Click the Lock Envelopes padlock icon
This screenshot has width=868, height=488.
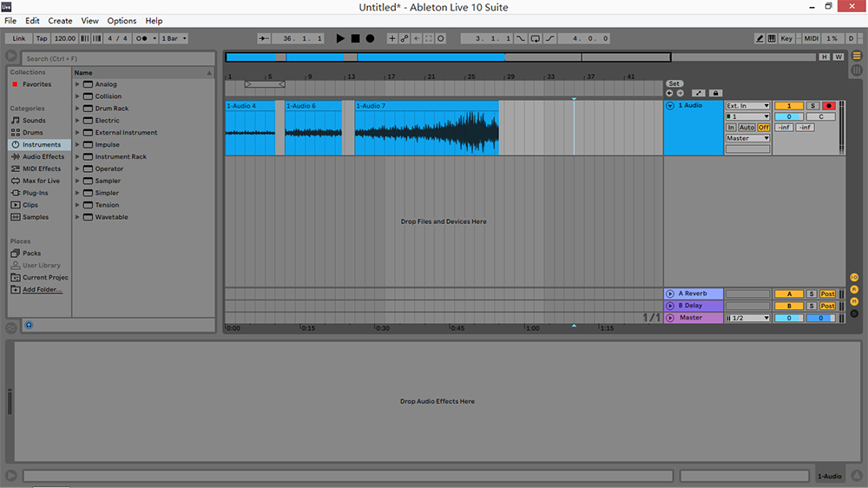pos(715,93)
